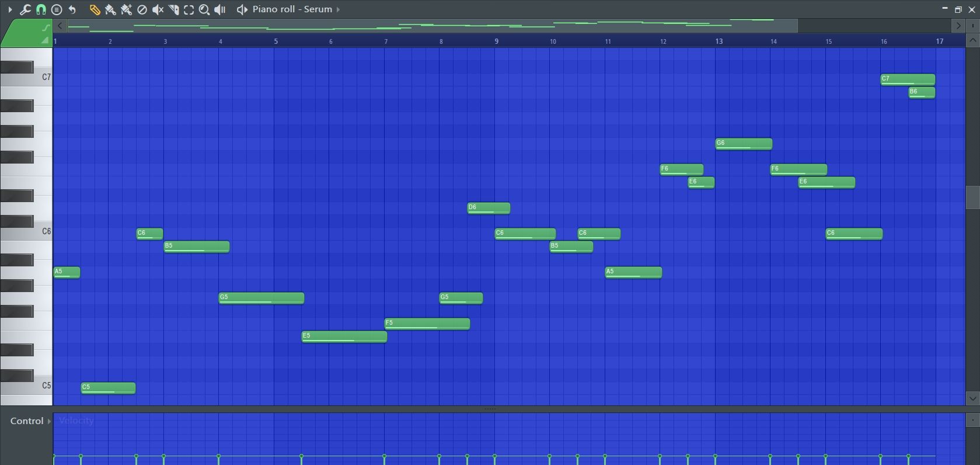Select the A5 note at bar 1

pos(67,272)
